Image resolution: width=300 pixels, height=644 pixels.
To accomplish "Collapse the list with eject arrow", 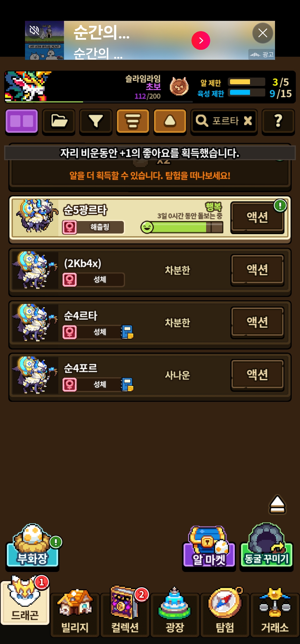I will point(277,504).
